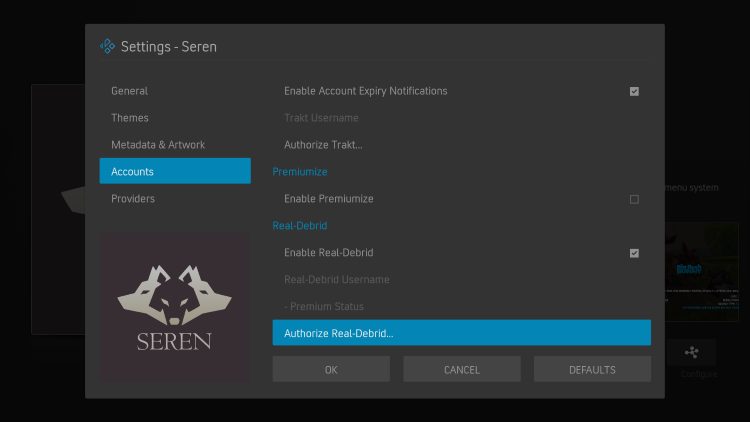The image size is (750, 422).
Task: Click the Real-Debrid section heading
Action: tap(300, 225)
